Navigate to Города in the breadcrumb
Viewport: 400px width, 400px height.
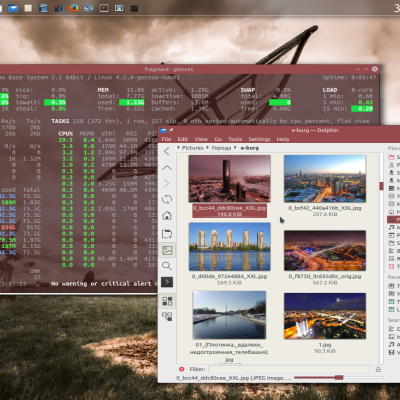pos(221,148)
